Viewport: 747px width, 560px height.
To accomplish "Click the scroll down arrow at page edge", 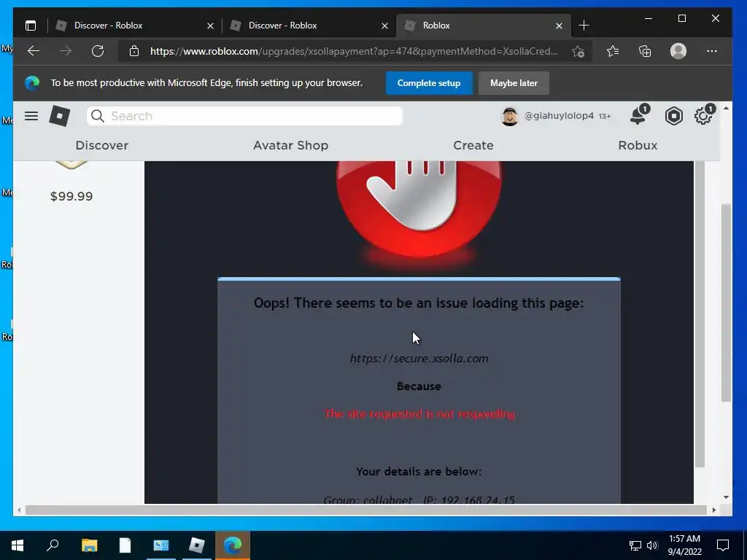I will pyautogui.click(x=726, y=497).
